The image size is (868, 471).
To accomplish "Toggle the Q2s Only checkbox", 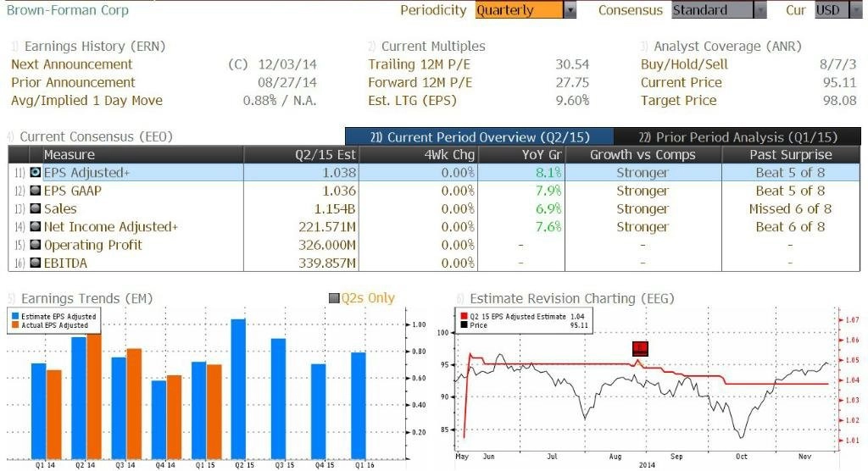I will (x=334, y=298).
